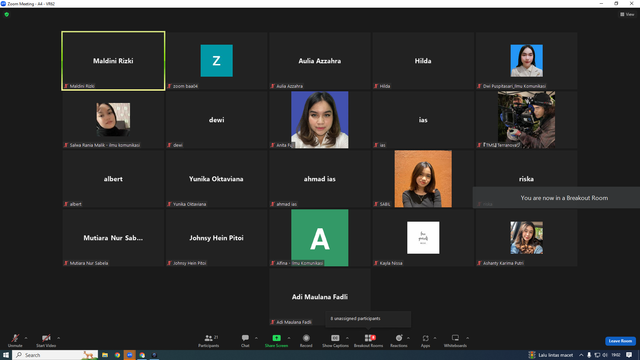Screen dimensions: 640x360
Task: Expand the arrow beside Reactions
Action: tap(408, 338)
